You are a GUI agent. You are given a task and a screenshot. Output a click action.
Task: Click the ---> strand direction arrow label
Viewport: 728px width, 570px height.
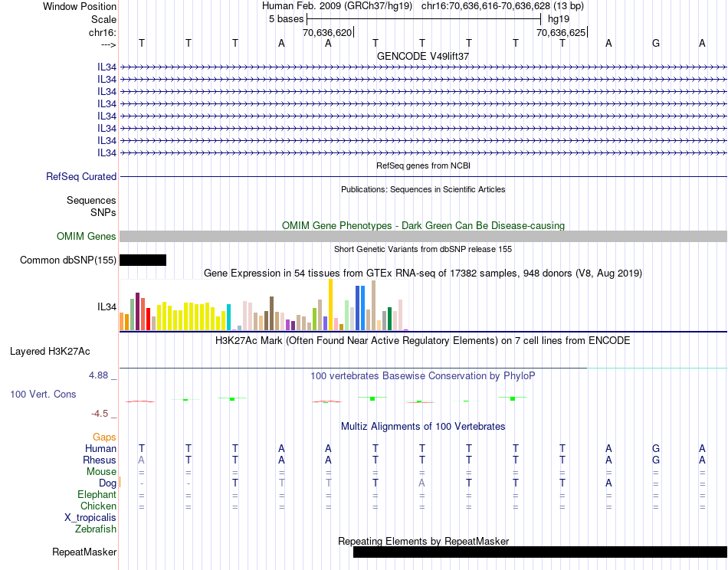tap(108, 44)
